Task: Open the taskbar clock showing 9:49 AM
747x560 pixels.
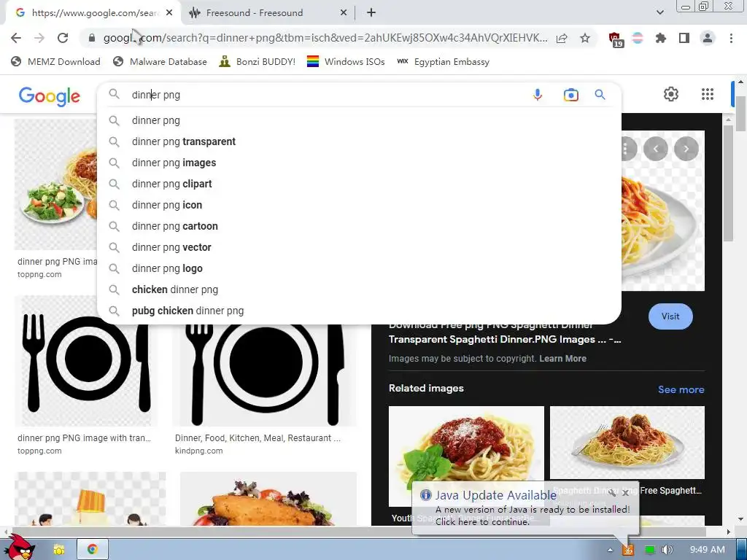Action: 707,550
